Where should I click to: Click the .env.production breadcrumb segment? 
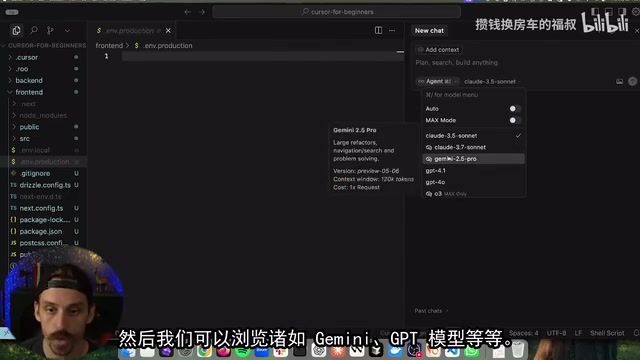(x=167, y=45)
